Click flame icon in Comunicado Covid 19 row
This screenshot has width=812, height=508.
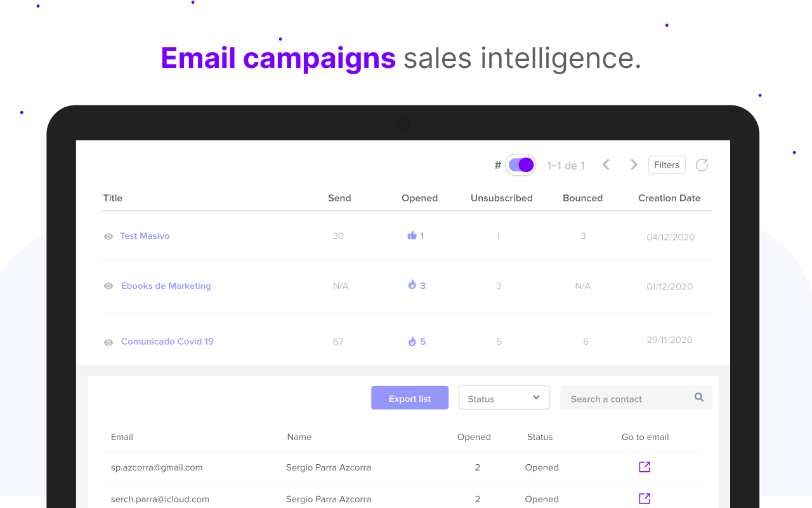(x=412, y=342)
